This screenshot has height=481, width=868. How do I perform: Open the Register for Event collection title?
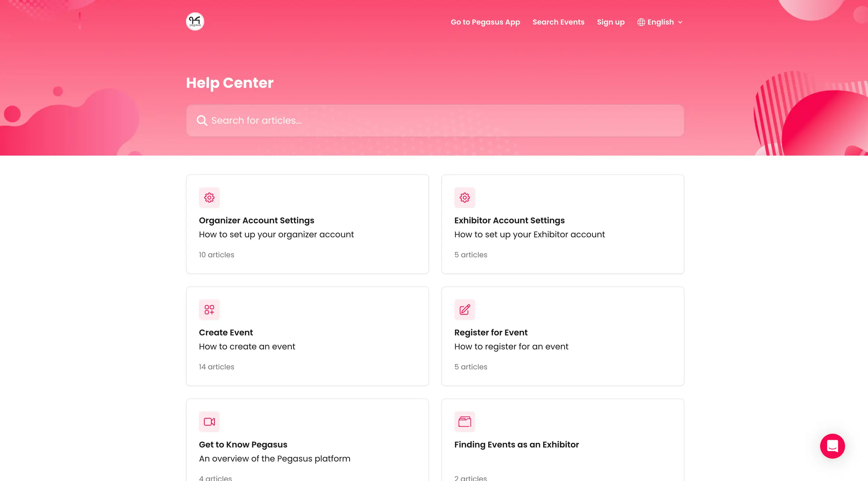point(491,332)
